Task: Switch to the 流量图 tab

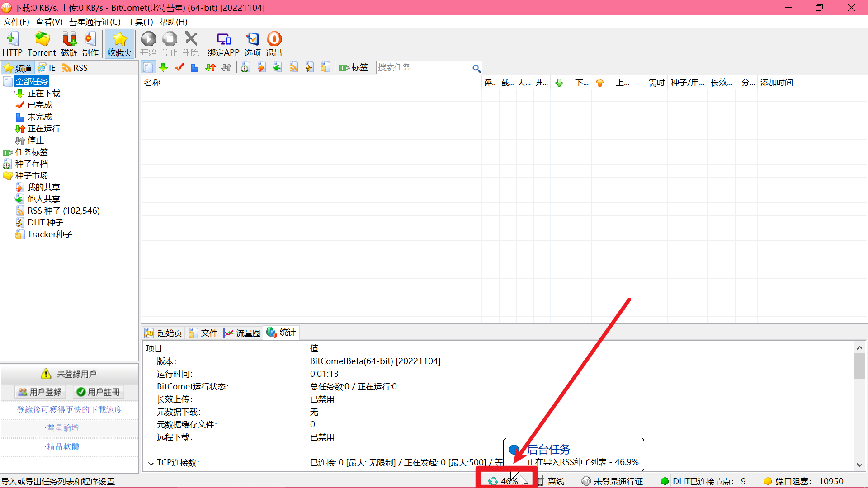Action: pyautogui.click(x=243, y=333)
